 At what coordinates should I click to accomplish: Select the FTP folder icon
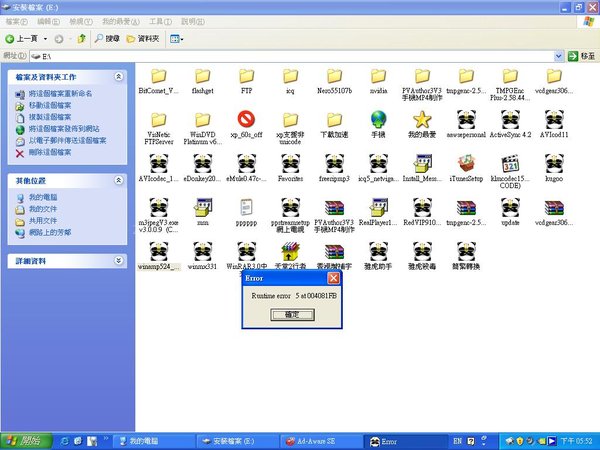pos(246,77)
